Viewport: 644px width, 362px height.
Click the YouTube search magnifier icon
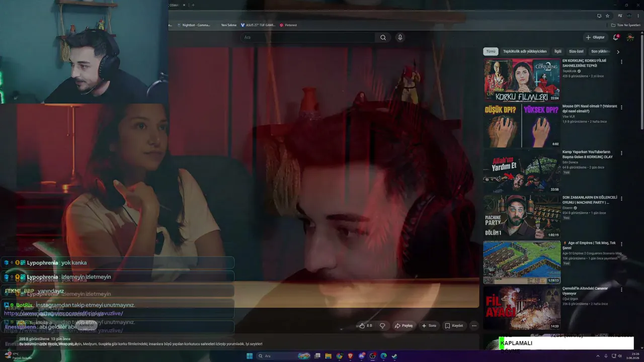[383, 37]
